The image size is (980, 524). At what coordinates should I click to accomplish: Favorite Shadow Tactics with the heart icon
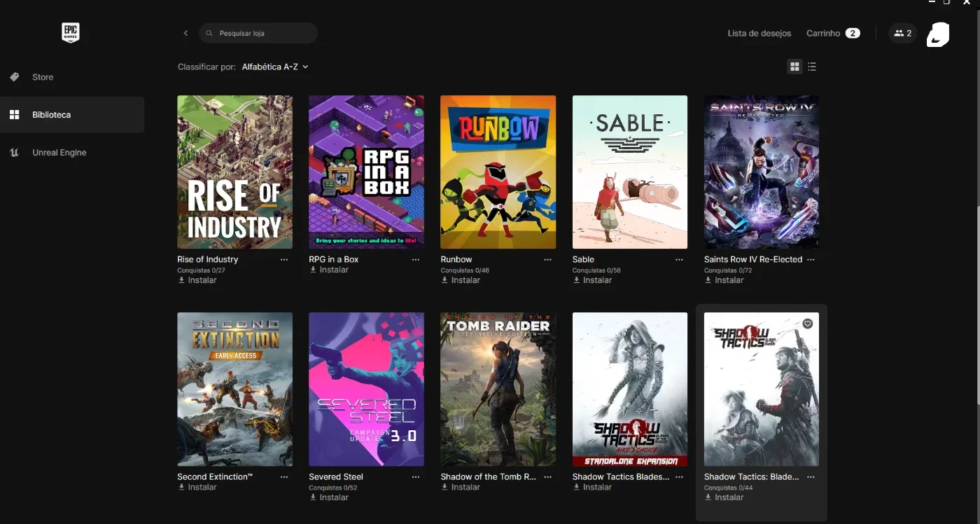(807, 324)
